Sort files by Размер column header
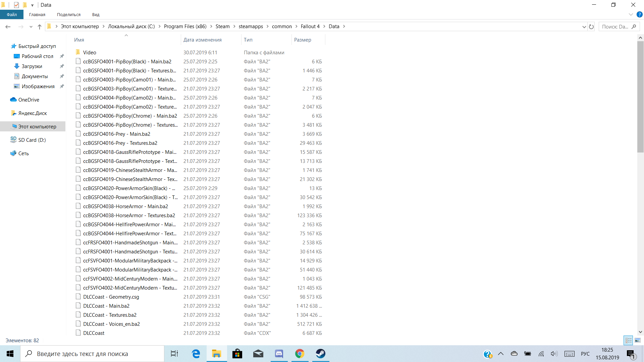The height and width of the screenshot is (362, 644). pyautogui.click(x=303, y=40)
